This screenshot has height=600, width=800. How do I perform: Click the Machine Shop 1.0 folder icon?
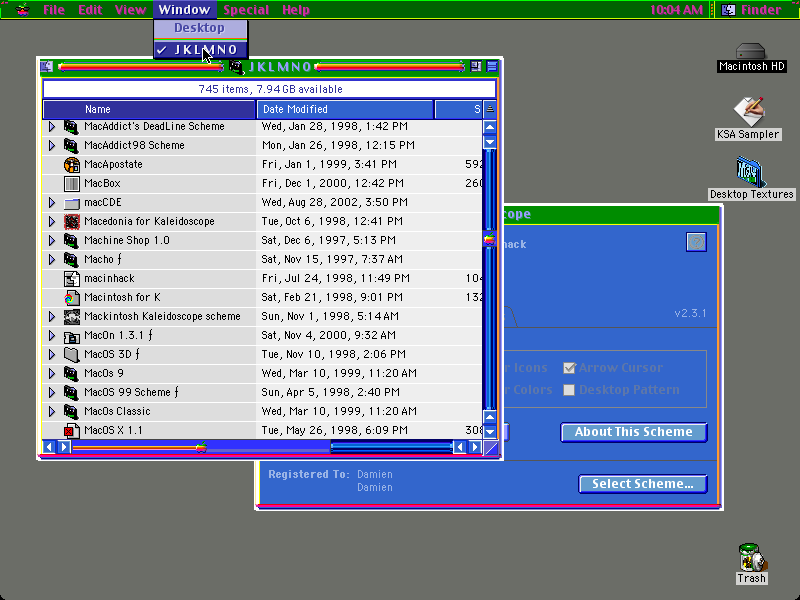point(71,240)
